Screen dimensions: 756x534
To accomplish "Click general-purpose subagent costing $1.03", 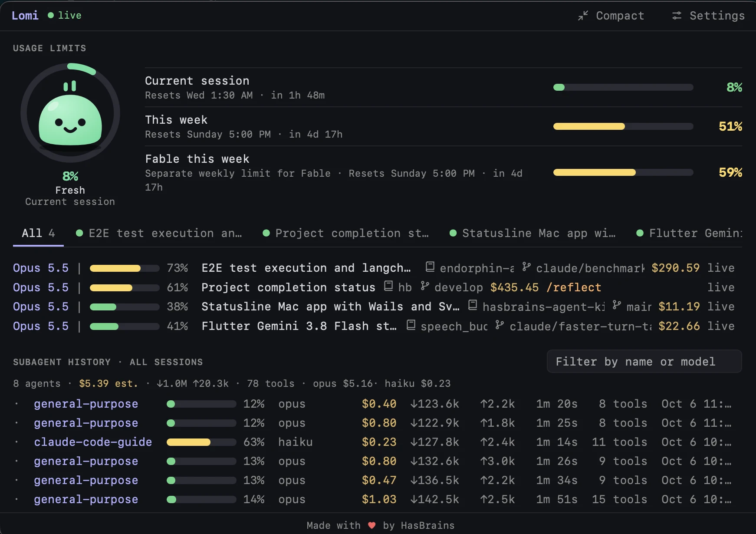I will click(86, 499).
